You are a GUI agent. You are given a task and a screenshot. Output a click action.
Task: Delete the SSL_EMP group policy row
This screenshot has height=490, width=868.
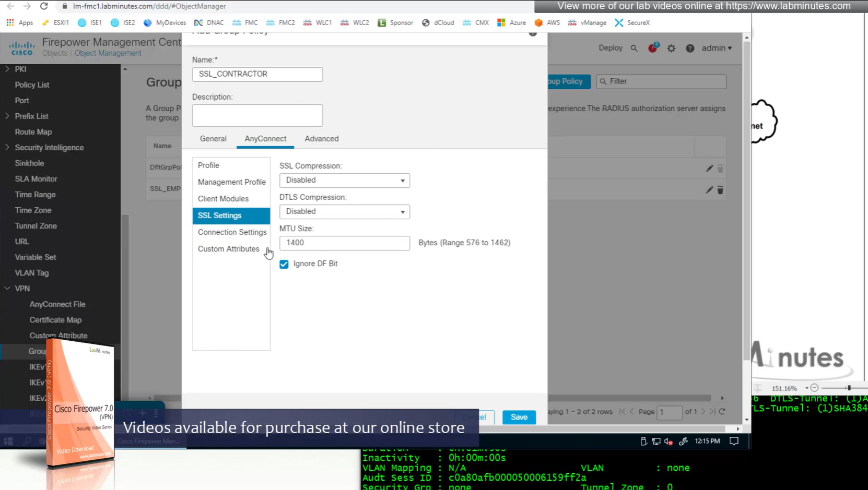720,190
